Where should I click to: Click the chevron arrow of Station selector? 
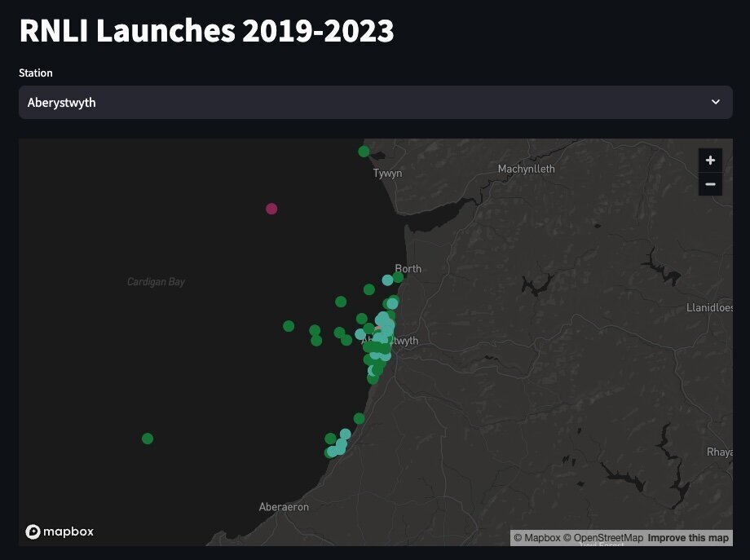pos(715,103)
